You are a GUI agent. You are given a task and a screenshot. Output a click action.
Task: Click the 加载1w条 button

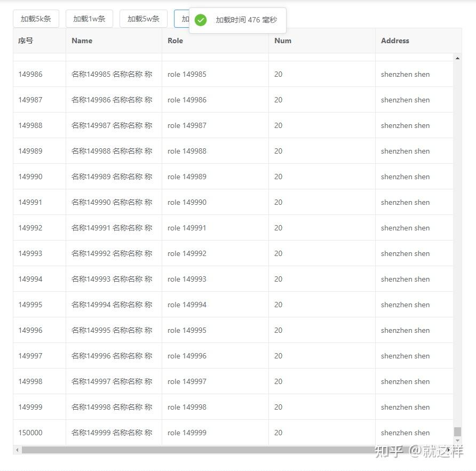coord(89,18)
